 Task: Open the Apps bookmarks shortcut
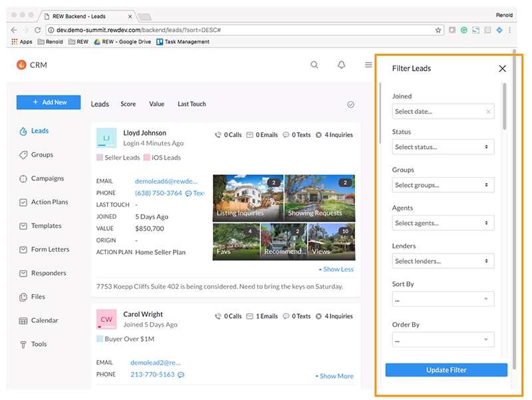pos(22,41)
